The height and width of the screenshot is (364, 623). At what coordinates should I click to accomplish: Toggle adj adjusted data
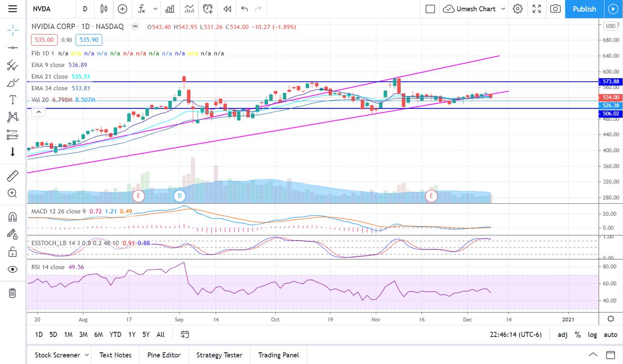[x=562, y=334]
